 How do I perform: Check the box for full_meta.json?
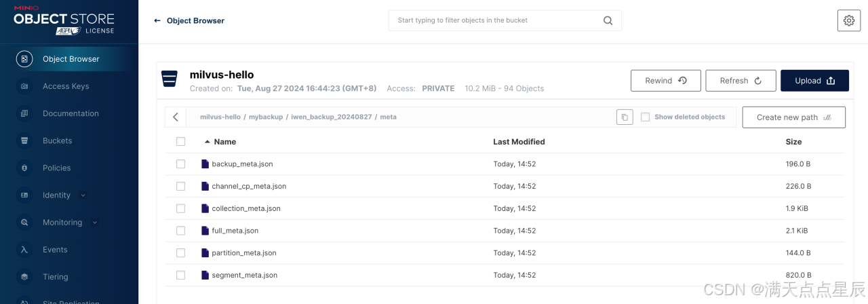(x=180, y=231)
